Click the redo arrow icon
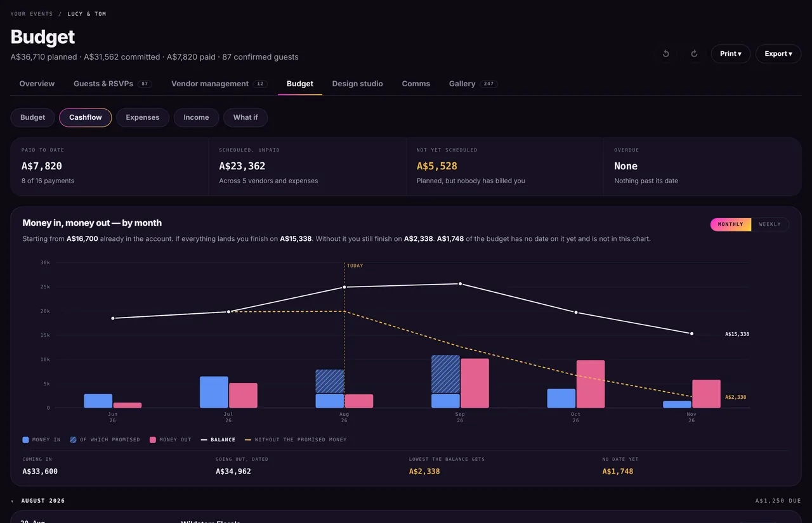The width and height of the screenshot is (812, 523). click(694, 54)
